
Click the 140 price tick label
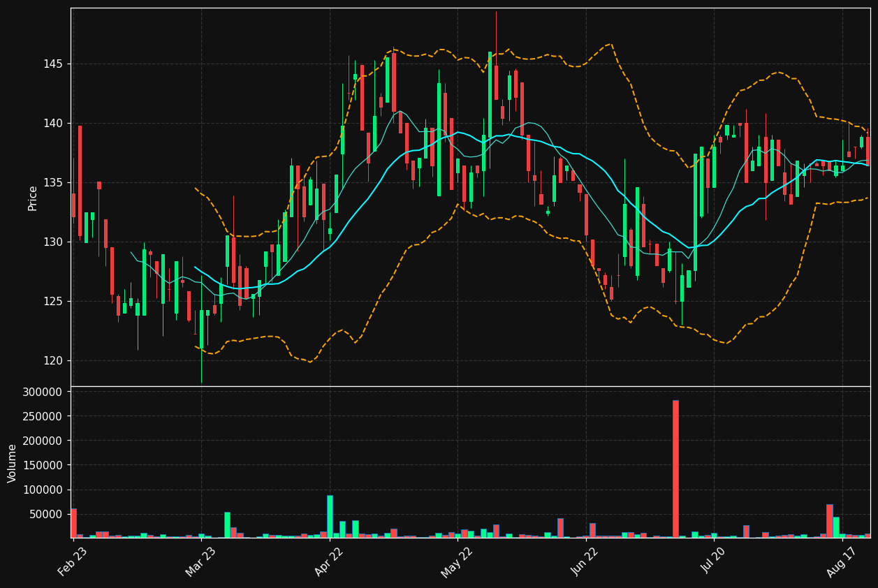[x=52, y=124]
